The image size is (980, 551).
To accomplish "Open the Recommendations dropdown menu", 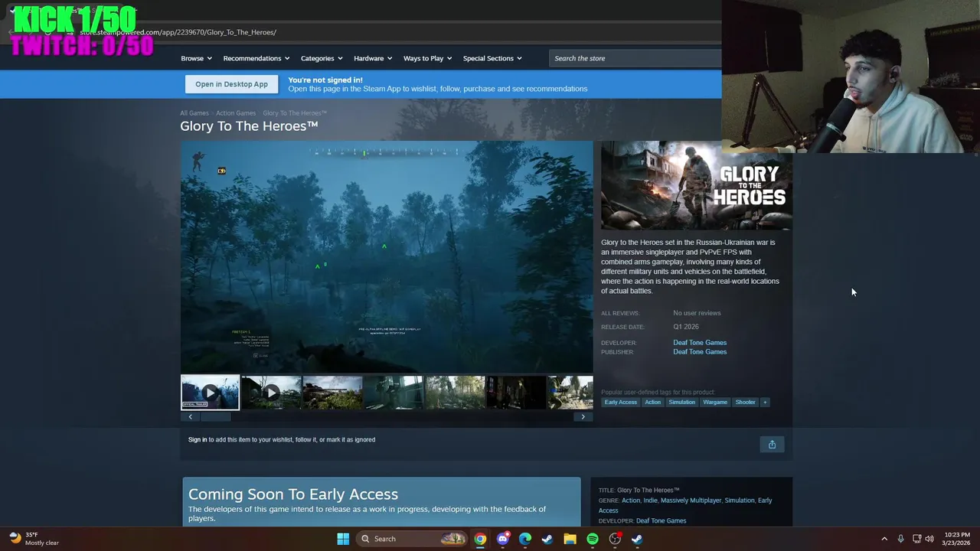I will point(256,58).
